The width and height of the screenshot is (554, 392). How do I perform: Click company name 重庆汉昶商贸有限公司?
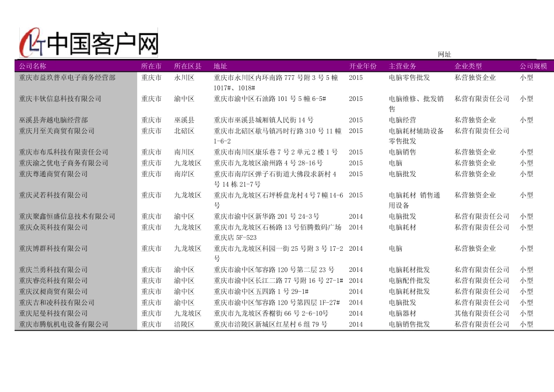click(53, 292)
